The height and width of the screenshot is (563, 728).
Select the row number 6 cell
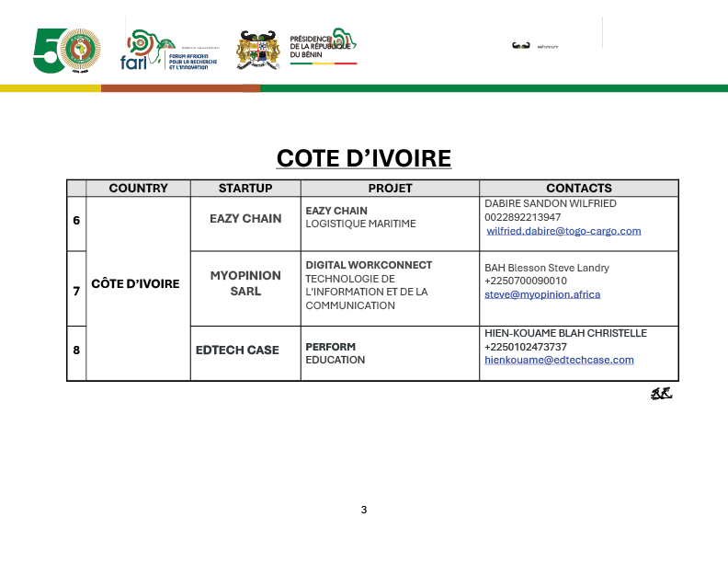[x=76, y=224]
